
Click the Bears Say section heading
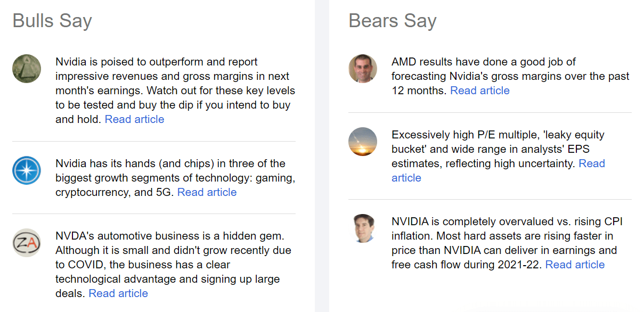pos(393,21)
